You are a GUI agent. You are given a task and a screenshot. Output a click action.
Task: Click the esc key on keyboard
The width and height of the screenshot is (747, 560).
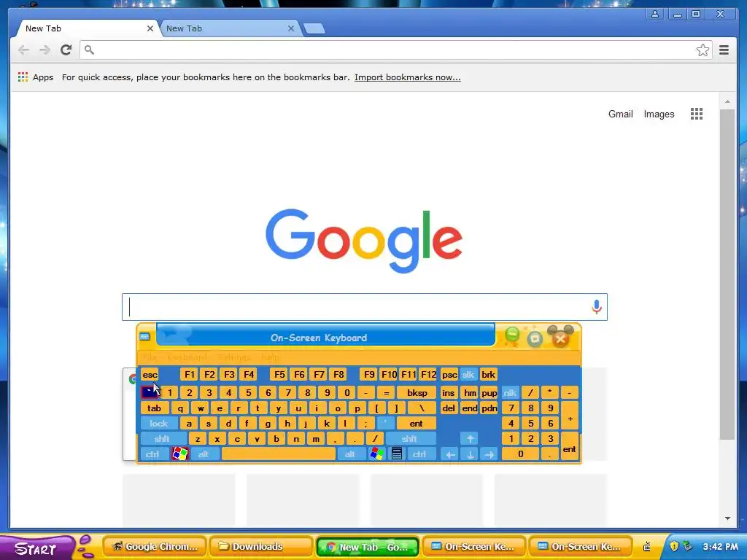coord(150,375)
